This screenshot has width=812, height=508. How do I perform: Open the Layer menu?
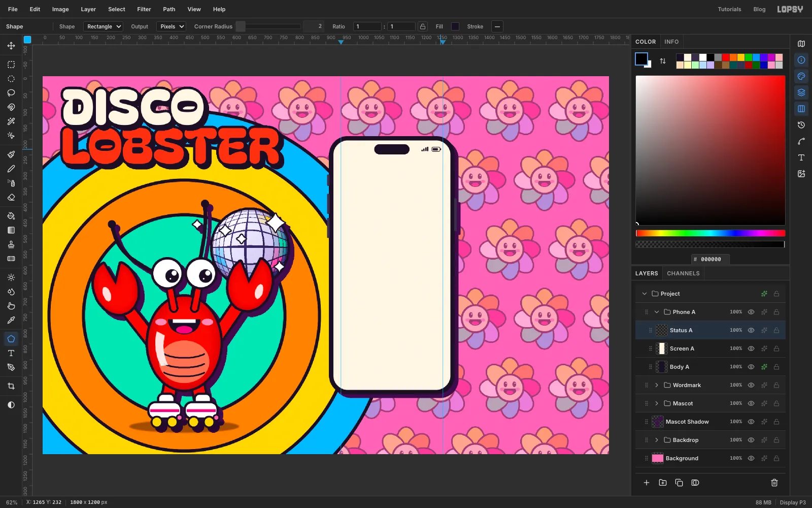pos(88,9)
